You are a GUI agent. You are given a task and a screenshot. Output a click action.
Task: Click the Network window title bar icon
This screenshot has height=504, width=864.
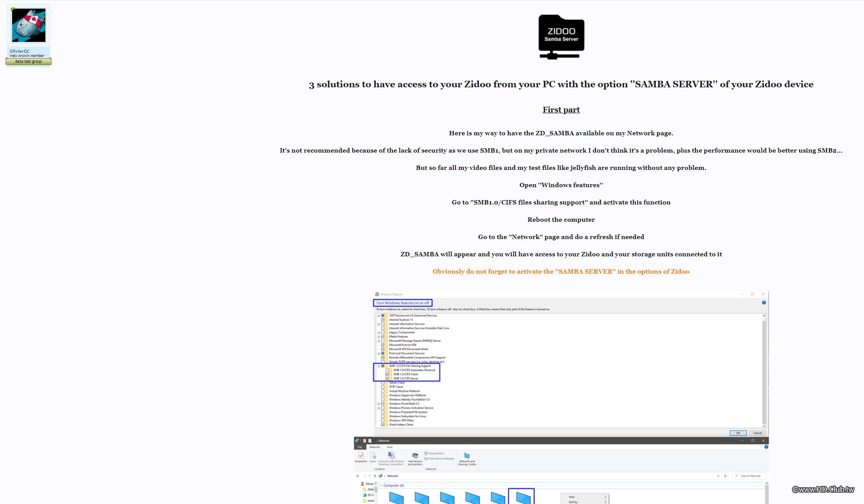pos(357,441)
